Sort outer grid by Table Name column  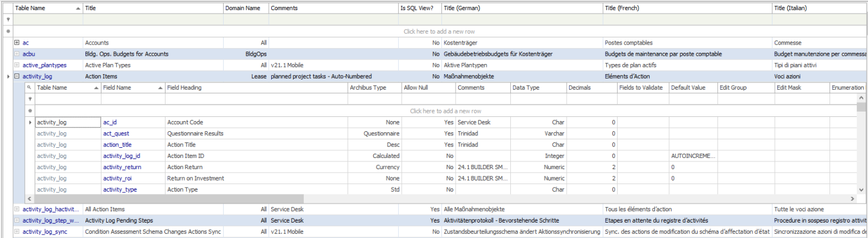(47, 8)
